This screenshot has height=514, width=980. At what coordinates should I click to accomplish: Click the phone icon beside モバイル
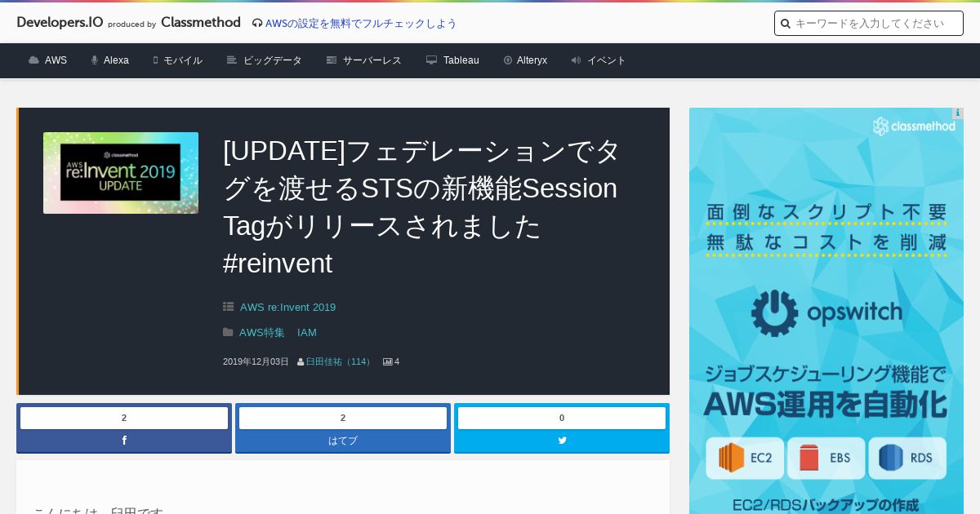point(155,60)
